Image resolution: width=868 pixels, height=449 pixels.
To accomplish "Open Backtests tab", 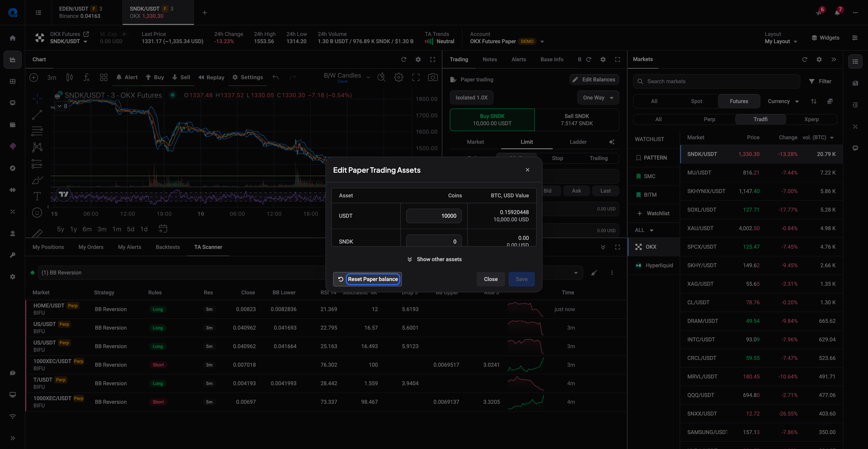I will 167,247.
